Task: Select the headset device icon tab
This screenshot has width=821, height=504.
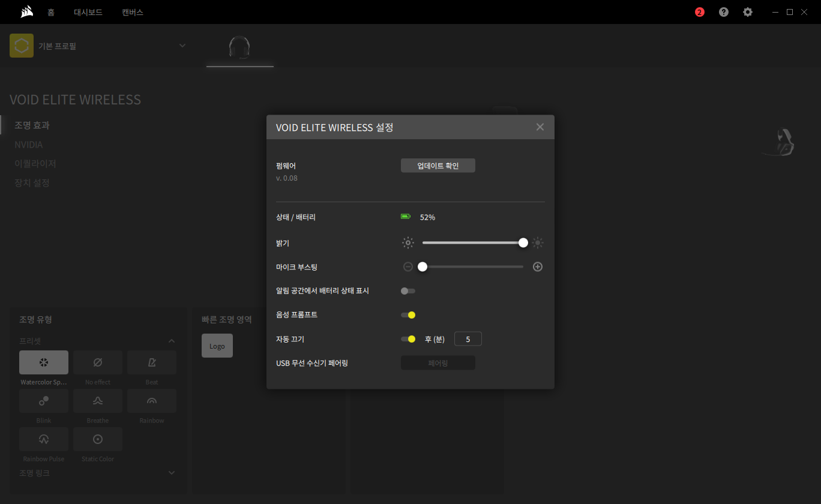Action: click(240, 48)
